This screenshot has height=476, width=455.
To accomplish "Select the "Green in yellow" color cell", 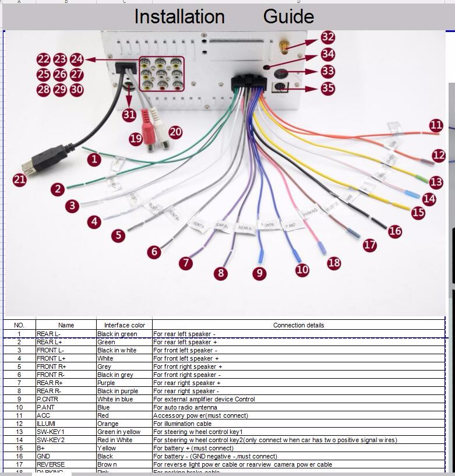I will click(x=124, y=432).
